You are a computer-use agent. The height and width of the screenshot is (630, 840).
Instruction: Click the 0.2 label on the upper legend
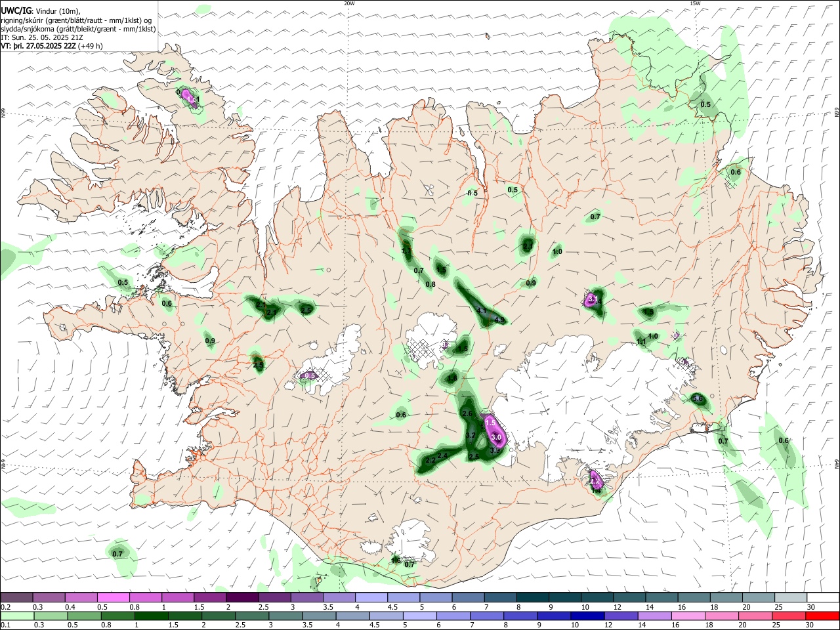pos(5,607)
